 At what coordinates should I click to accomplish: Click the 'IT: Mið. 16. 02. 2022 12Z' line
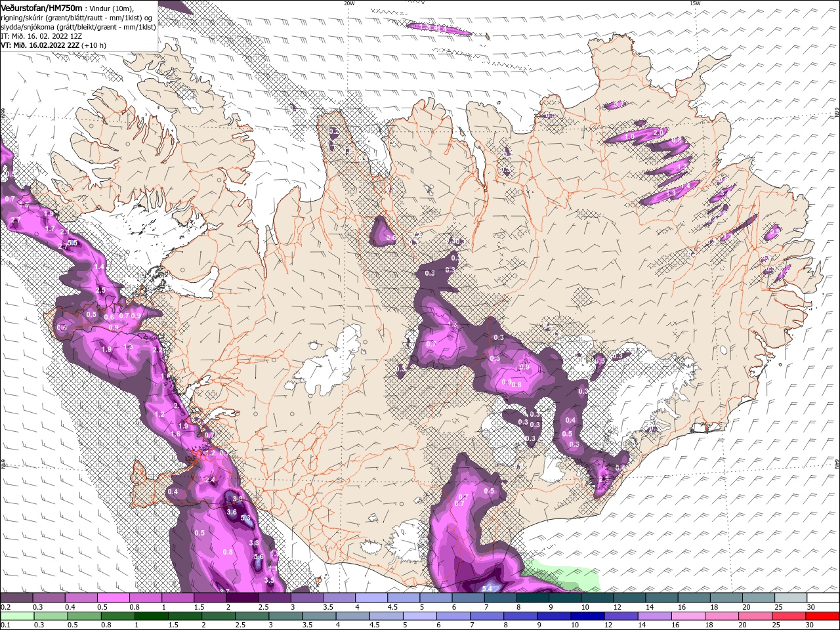pos(40,36)
